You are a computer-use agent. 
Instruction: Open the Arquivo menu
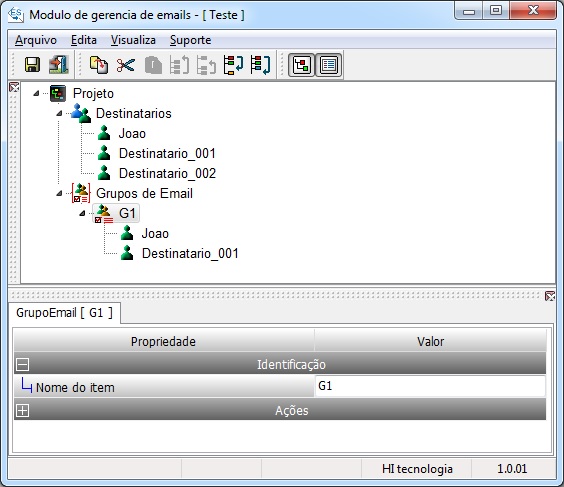click(36, 40)
